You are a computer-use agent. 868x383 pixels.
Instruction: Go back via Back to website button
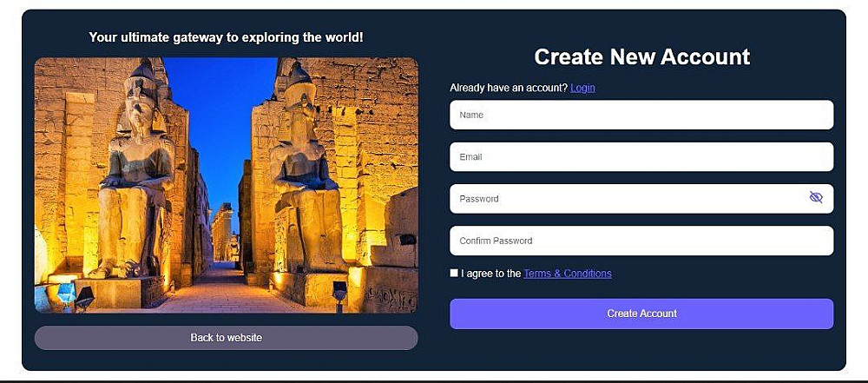pos(226,338)
